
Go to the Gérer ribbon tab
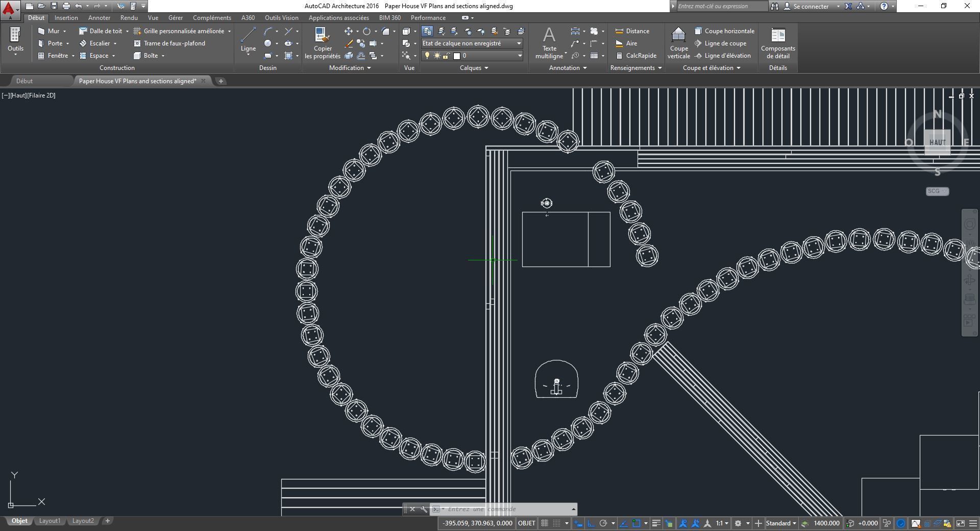176,18
